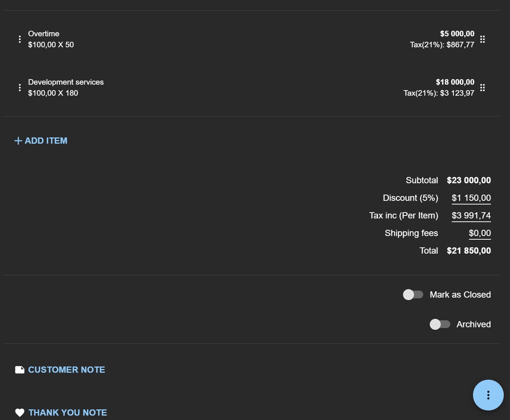Open the floating blue more-actions button
This screenshot has width=510, height=420.
[488, 395]
